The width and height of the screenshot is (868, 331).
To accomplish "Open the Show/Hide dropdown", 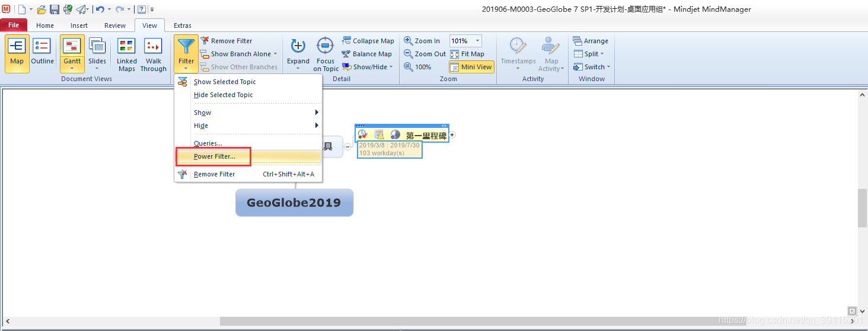I will (x=368, y=67).
